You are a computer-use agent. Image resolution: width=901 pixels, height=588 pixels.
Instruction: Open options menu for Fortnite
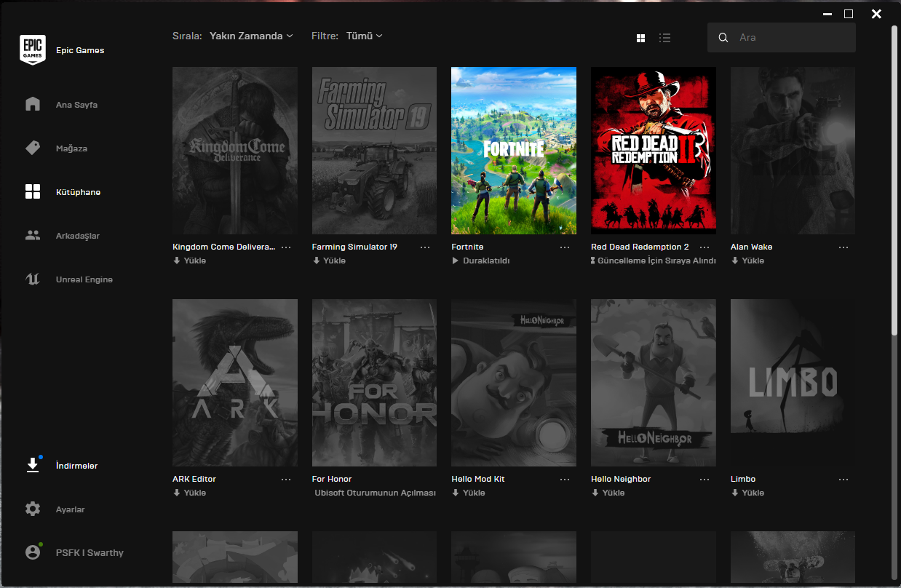565,247
